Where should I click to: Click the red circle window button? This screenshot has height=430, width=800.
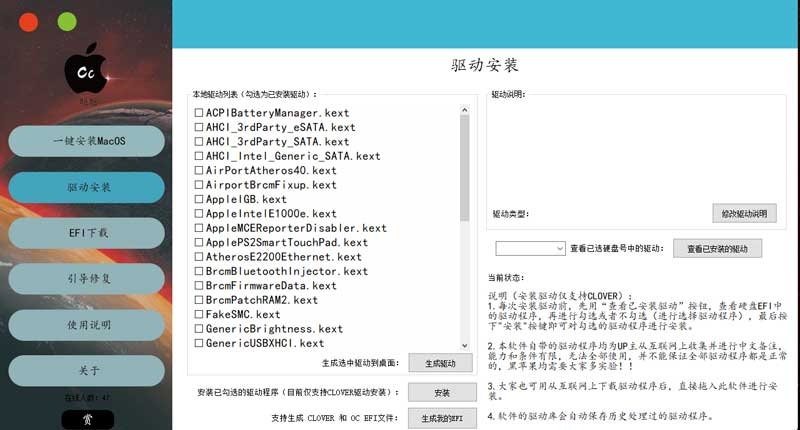click(28, 23)
